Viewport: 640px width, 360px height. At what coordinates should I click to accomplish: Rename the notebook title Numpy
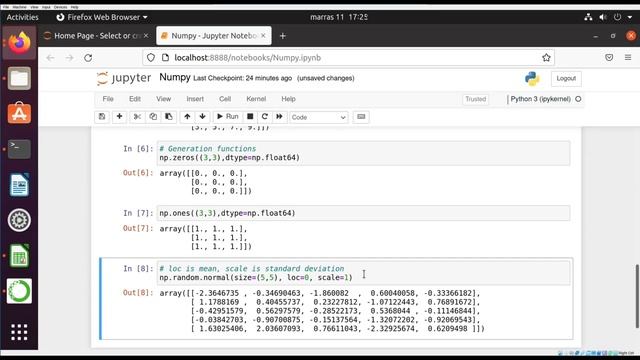[175, 77]
